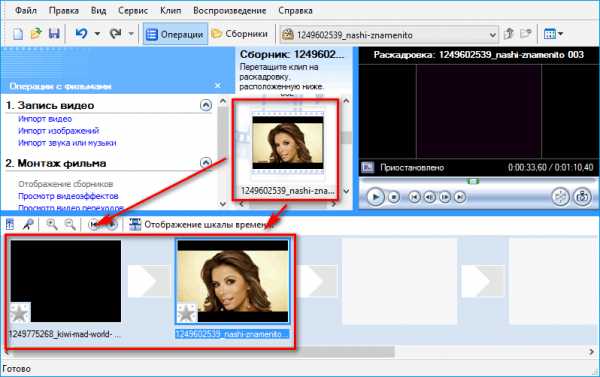600x377 pixels.
Task: Click the redo arrow icon
Action: click(115, 34)
